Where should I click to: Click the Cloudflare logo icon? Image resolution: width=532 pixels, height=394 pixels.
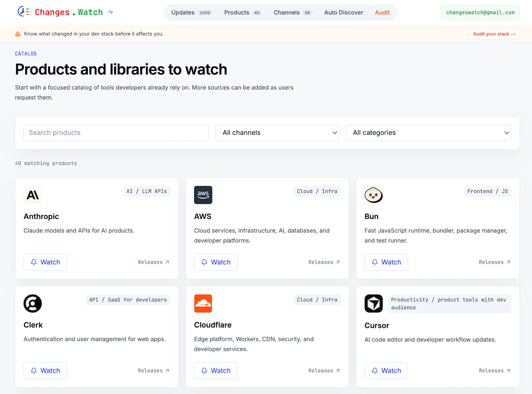coord(203,303)
